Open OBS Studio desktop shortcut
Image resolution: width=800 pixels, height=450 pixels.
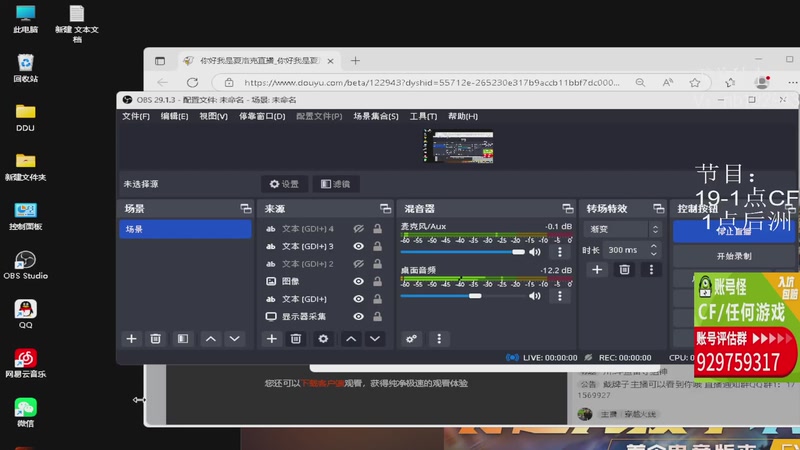coord(26,265)
